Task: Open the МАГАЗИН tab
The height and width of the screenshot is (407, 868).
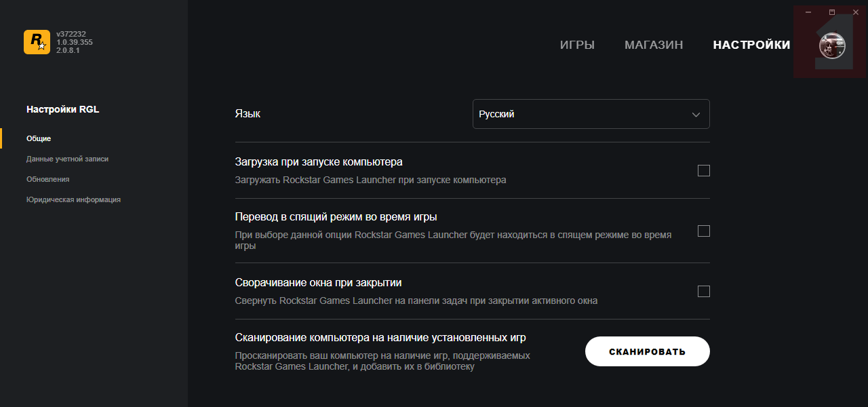Action: tap(654, 45)
